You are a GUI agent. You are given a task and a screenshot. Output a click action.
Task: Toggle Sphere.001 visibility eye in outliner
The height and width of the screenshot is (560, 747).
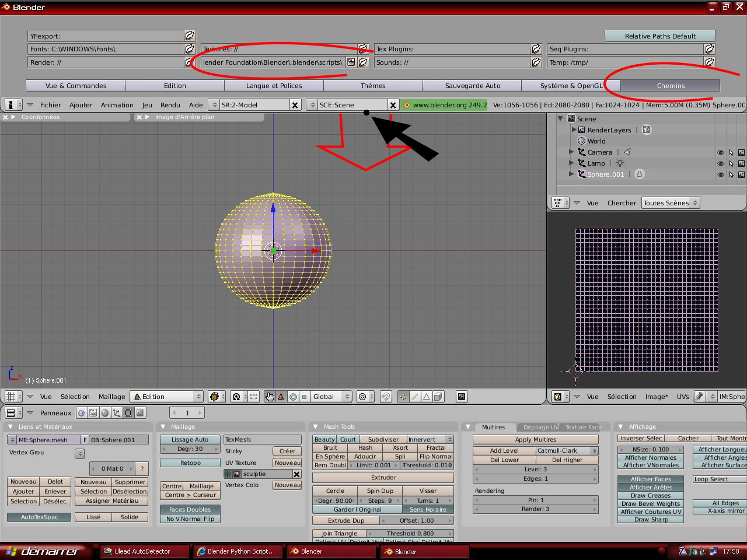click(x=721, y=174)
